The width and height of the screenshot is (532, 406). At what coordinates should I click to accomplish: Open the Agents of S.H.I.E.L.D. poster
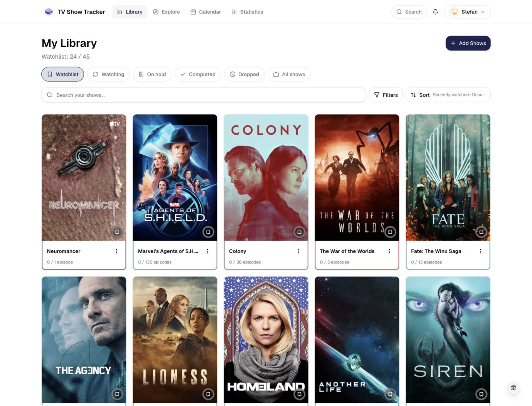[x=175, y=178]
